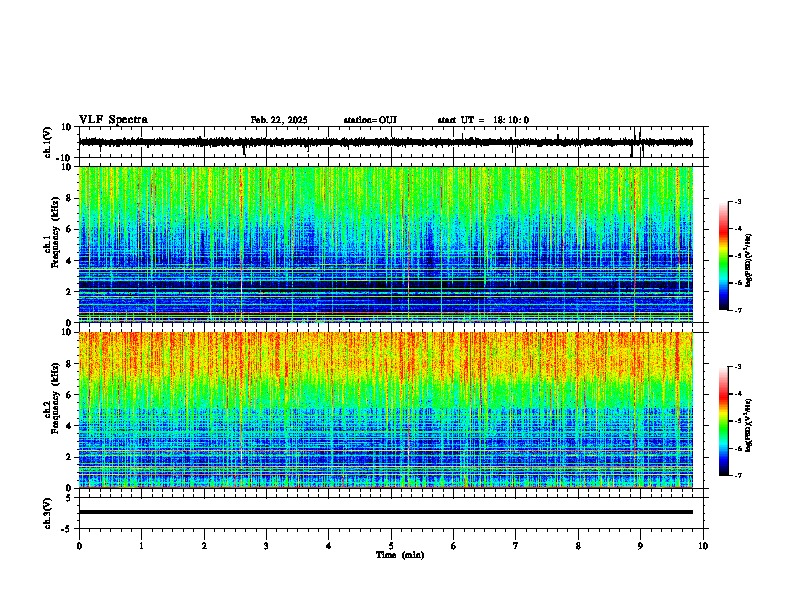Click the "-10" label on ch.1(V) axis
This screenshot has height=612, width=792.
tap(64, 158)
